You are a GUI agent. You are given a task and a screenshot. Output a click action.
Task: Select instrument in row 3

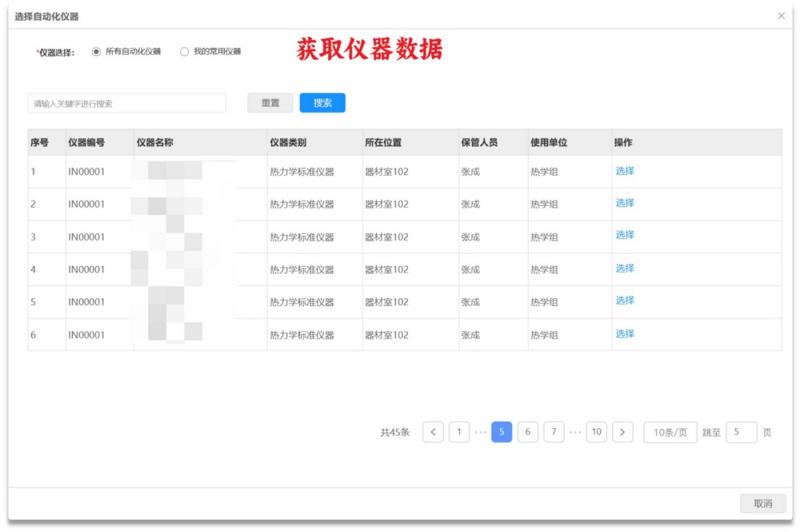(x=623, y=235)
